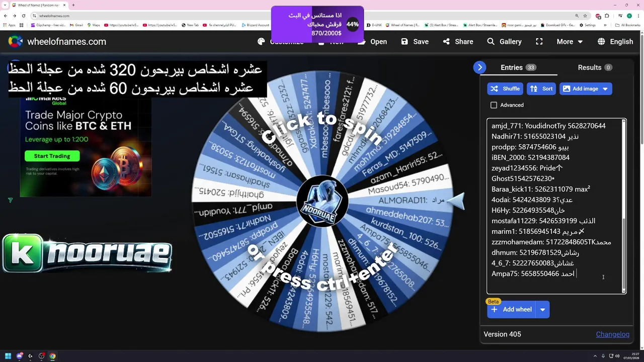This screenshot has width=644, height=362.
Task: Open the Extensions puzzle icon
Action: 607,16
